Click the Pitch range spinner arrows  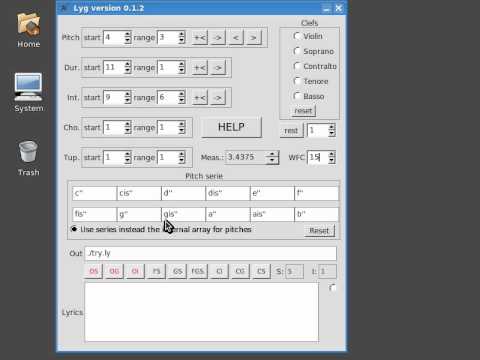tap(181, 37)
